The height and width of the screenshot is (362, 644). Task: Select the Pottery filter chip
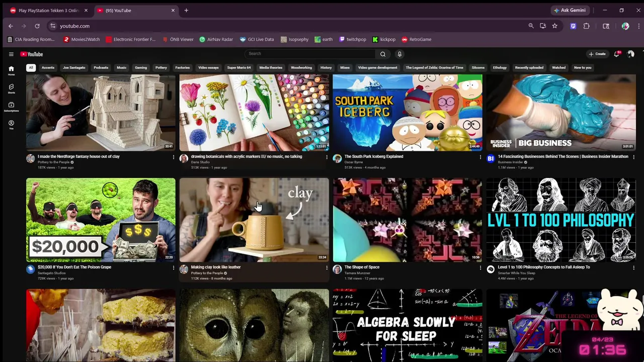click(161, 67)
